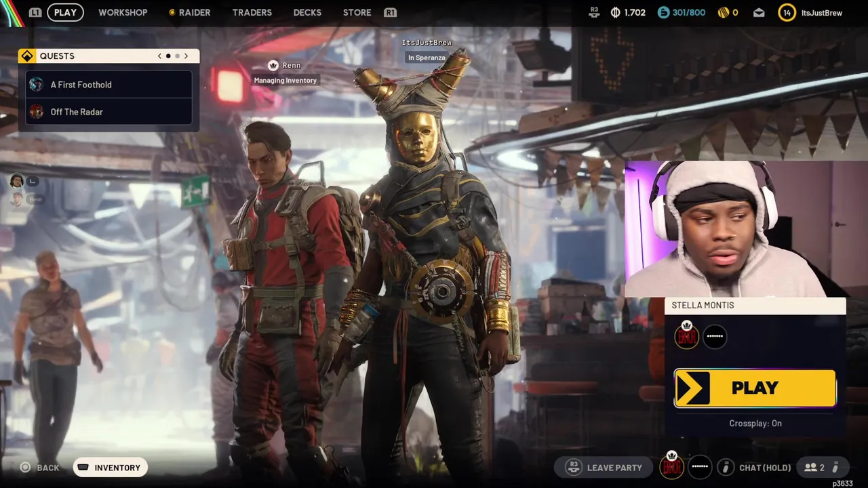Toggle the Crossplay: On setting
The width and height of the screenshot is (868, 488).
(755, 423)
